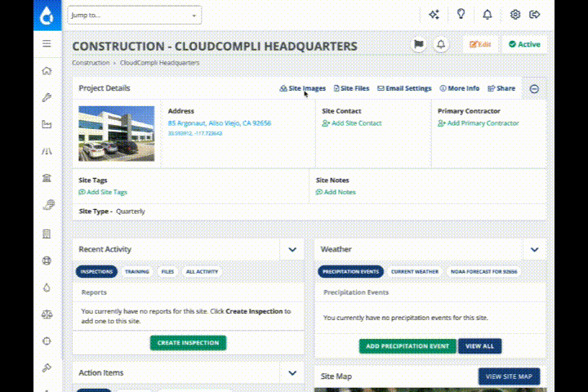This screenshot has height=392, width=588.
Task: Collapse the Action Items panel chevron
Action: coord(292,373)
